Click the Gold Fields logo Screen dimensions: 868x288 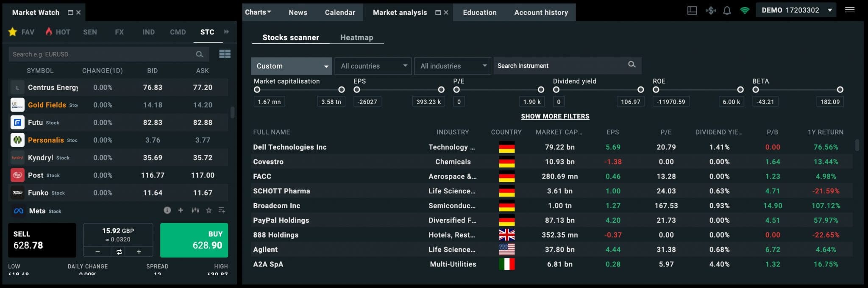tap(17, 105)
